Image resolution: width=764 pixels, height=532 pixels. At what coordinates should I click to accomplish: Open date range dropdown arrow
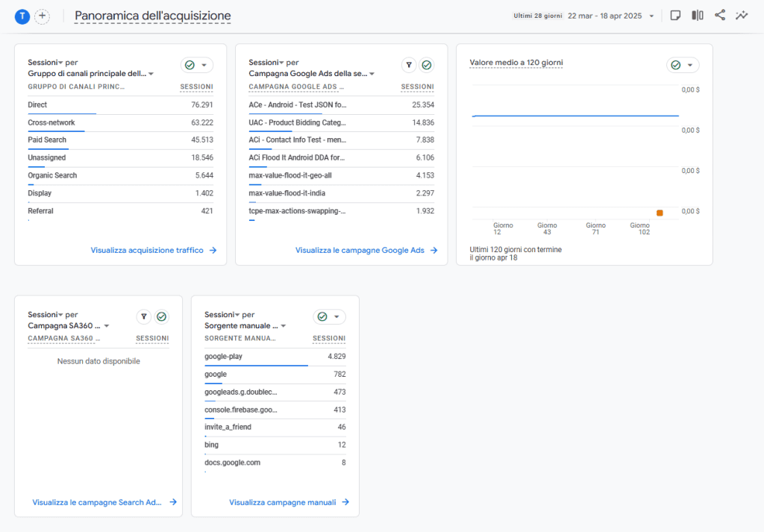tap(651, 16)
